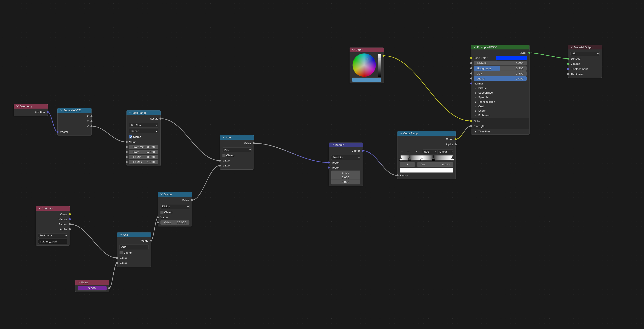Enable Clamp on the upper Add node
Image resolution: width=644 pixels, height=329 pixels.
click(224, 156)
